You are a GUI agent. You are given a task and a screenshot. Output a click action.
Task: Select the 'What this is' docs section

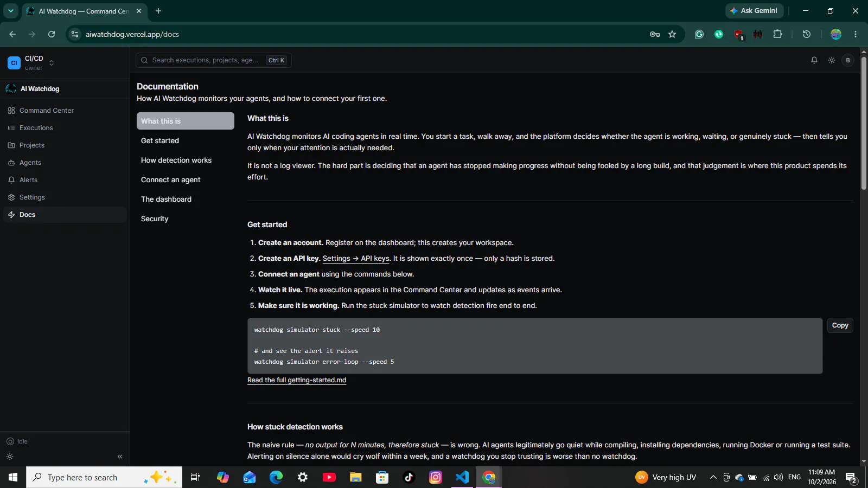[x=186, y=121]
